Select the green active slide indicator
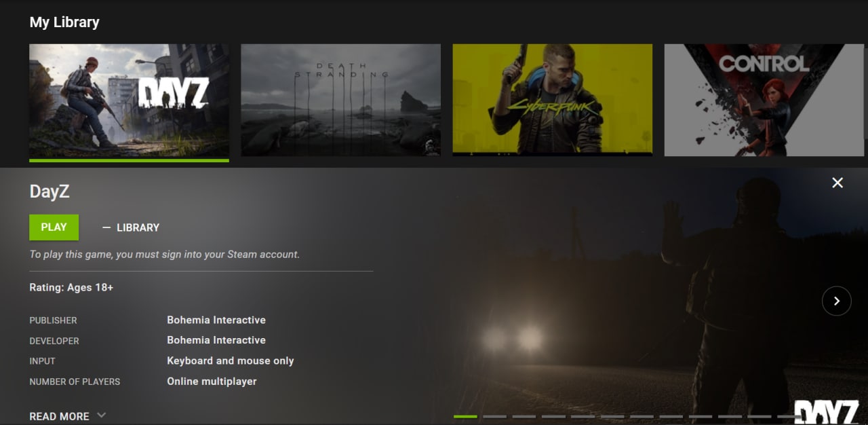Image resolution: width=868 pixels, height=425 pixels. coord(465,416)
